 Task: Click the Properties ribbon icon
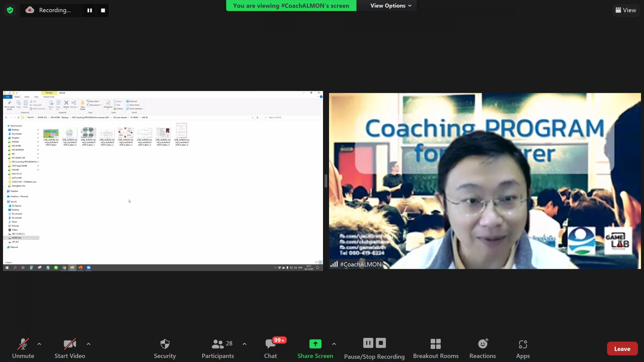tap(108, 104)
